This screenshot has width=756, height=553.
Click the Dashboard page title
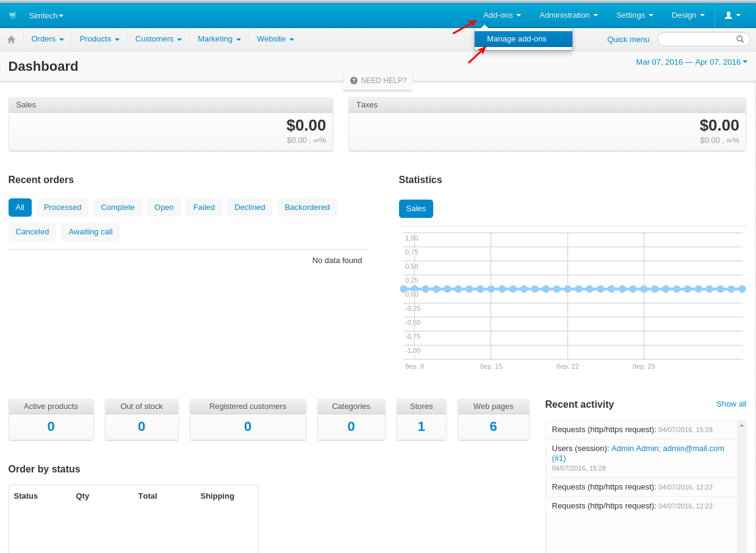tap(43, 66)
